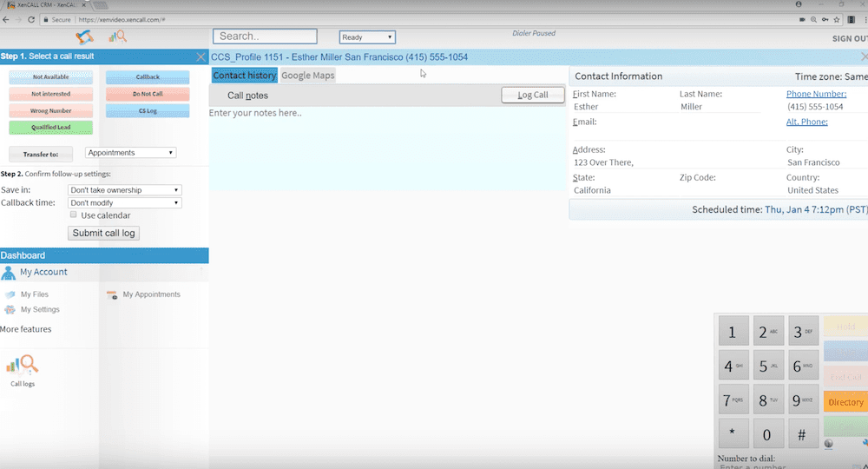The height and width of the screenshot is (469, 868).
Task: Toggle the Use calendar checkbox
Action: (x=73, y=215)
